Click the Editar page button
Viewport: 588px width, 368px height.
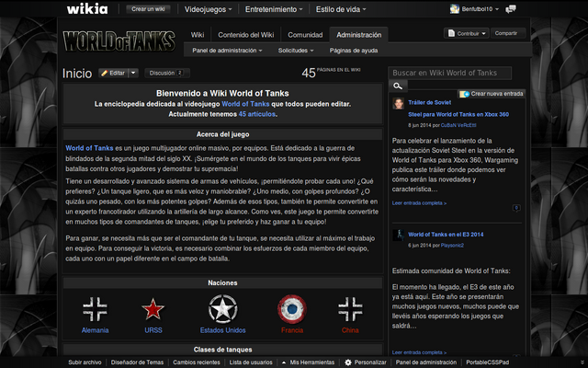click(114, 73)
